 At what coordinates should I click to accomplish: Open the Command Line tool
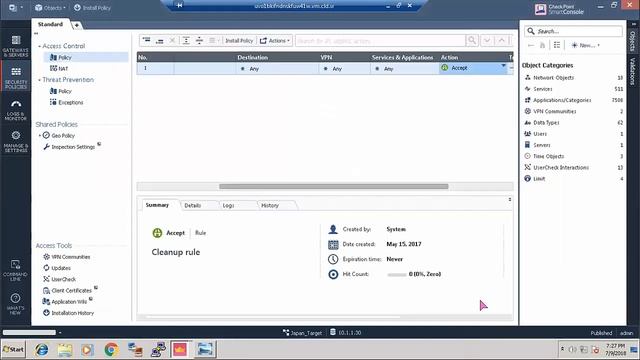click(x=16, y=270)
